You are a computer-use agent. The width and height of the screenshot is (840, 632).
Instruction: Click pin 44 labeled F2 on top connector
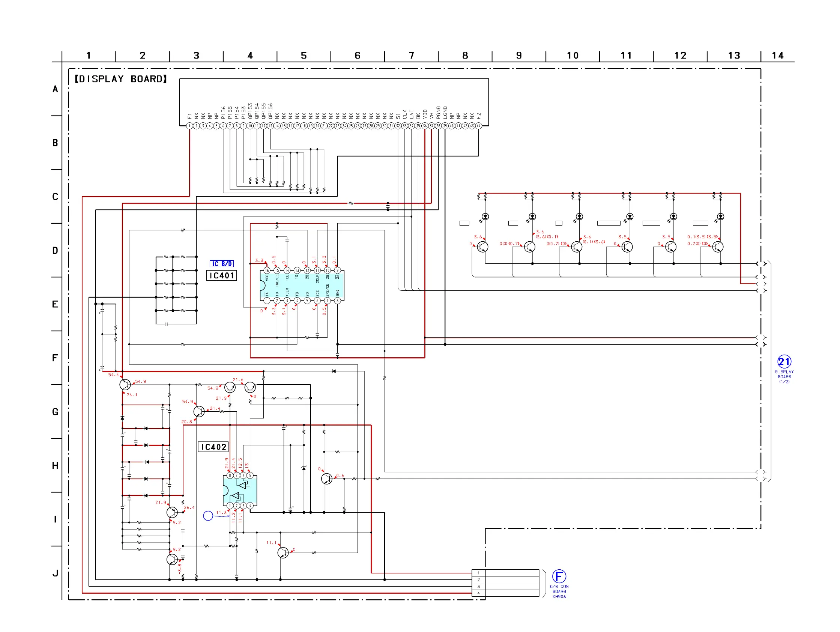point(478,126)
